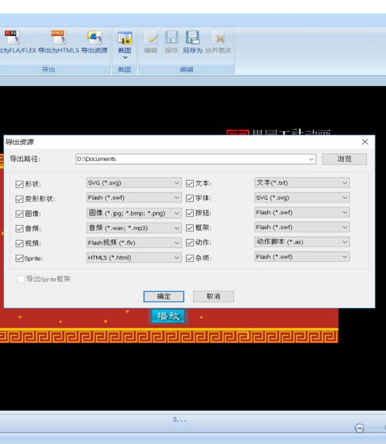
Task: Open the 杂项 format dropdown Flash (*.swf)
Action: [302, 257]
